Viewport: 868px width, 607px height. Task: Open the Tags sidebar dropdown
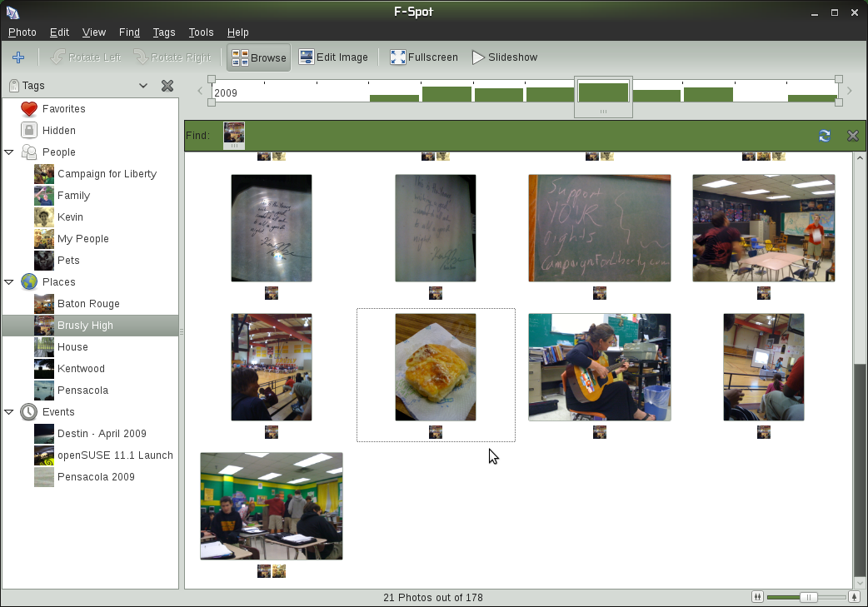point(143,86)
